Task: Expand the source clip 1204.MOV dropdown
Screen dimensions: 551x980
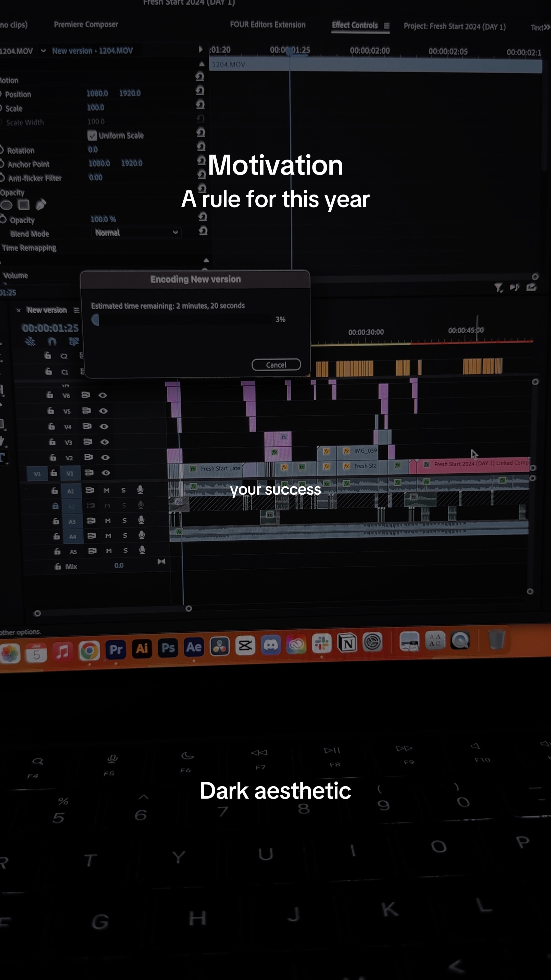Action: click(43, 51)
